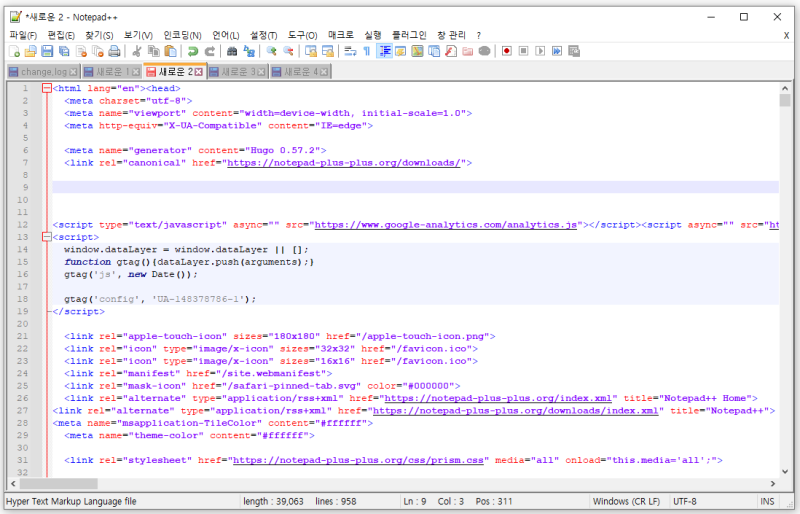
Task: Collapse the script block fold at line 13
Action: pyautogui.click(x=46, y=238)
